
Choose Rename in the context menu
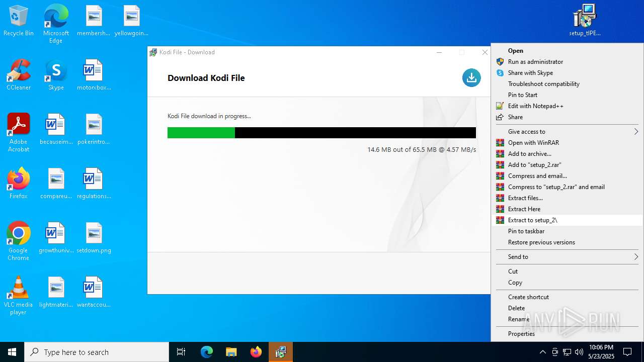click(x=567, y=319)
